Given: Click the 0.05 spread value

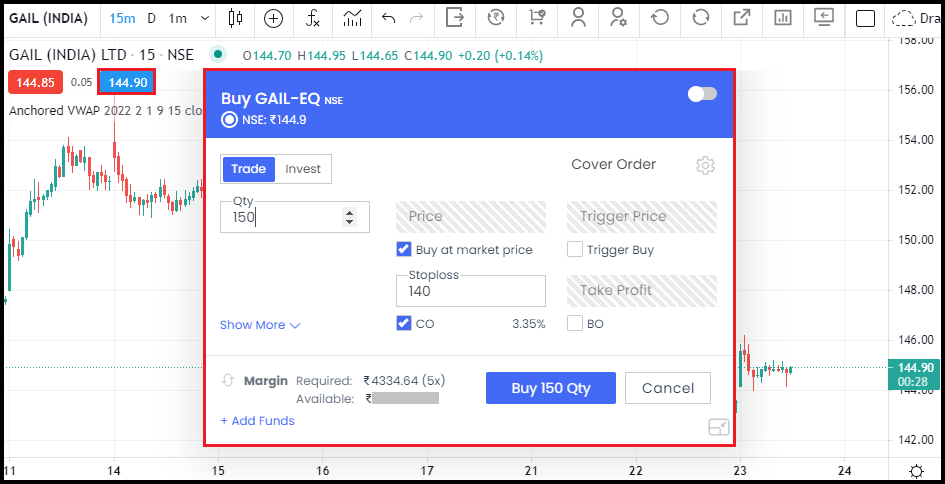Looking at the screenshot, I should [x=81, y=82].
